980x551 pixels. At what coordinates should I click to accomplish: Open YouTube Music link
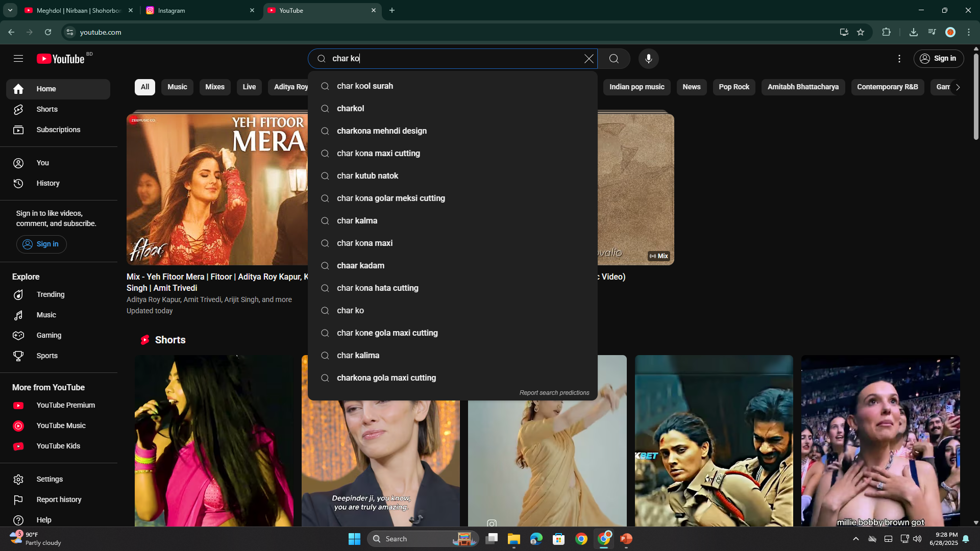click(58, 425)
